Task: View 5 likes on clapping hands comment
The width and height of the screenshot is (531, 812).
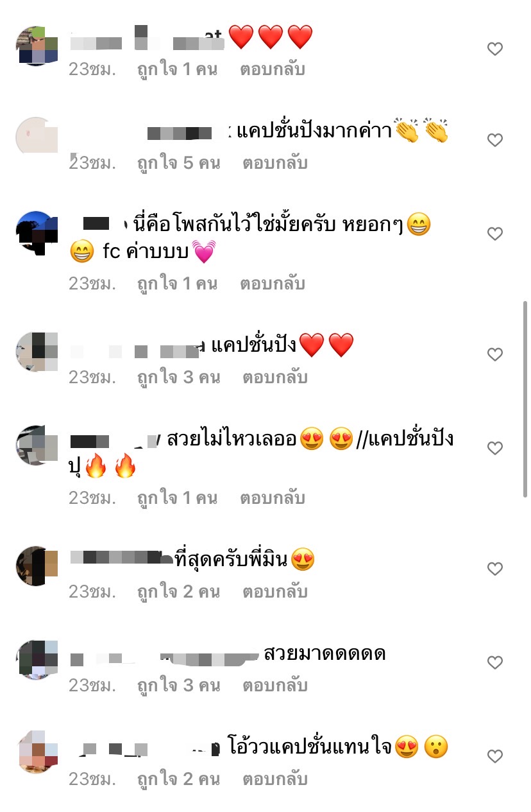Action: pos(179,163)
